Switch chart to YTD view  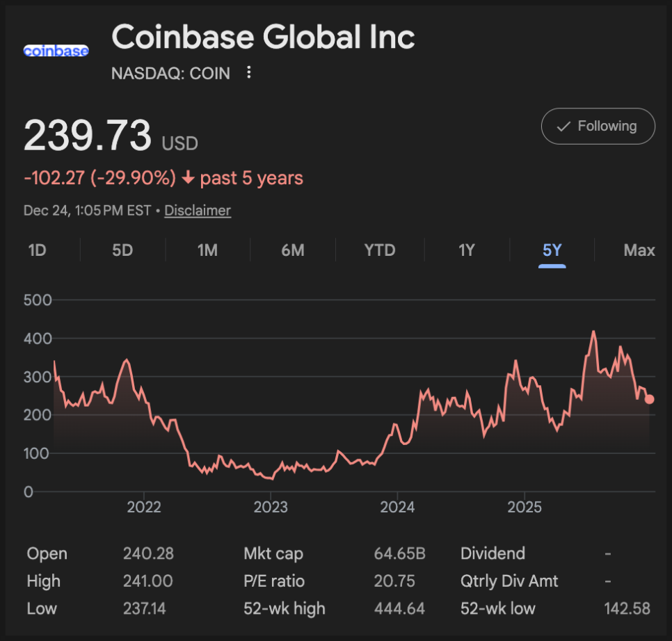[x=380, y=250]
